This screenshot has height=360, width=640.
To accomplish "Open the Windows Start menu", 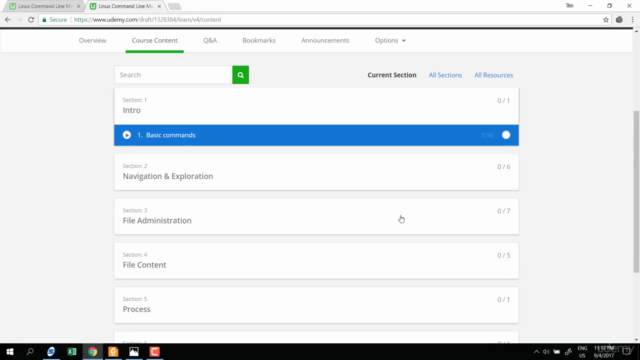I will coord(10,351).
